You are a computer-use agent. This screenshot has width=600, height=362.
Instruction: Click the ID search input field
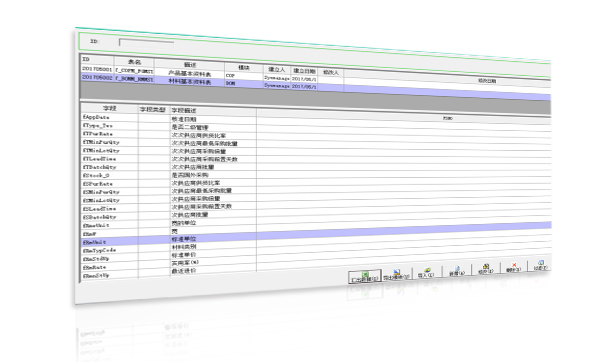146,42
